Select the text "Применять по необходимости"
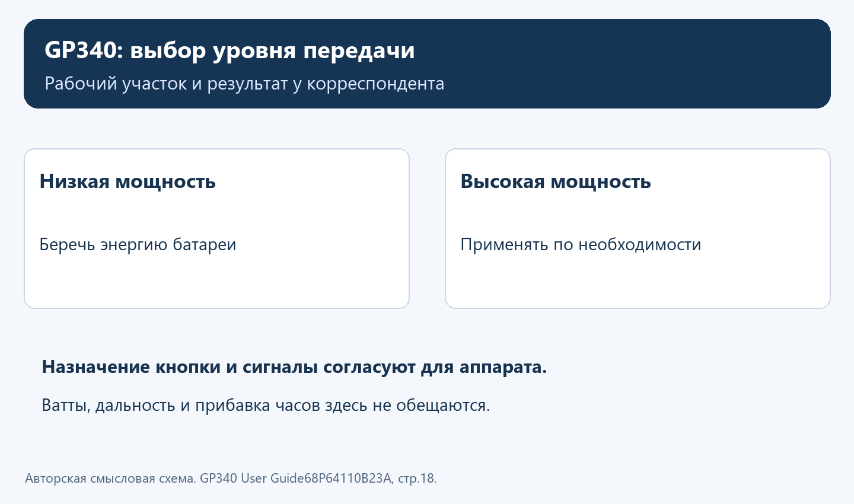854x504 pixels. [581, 244]
